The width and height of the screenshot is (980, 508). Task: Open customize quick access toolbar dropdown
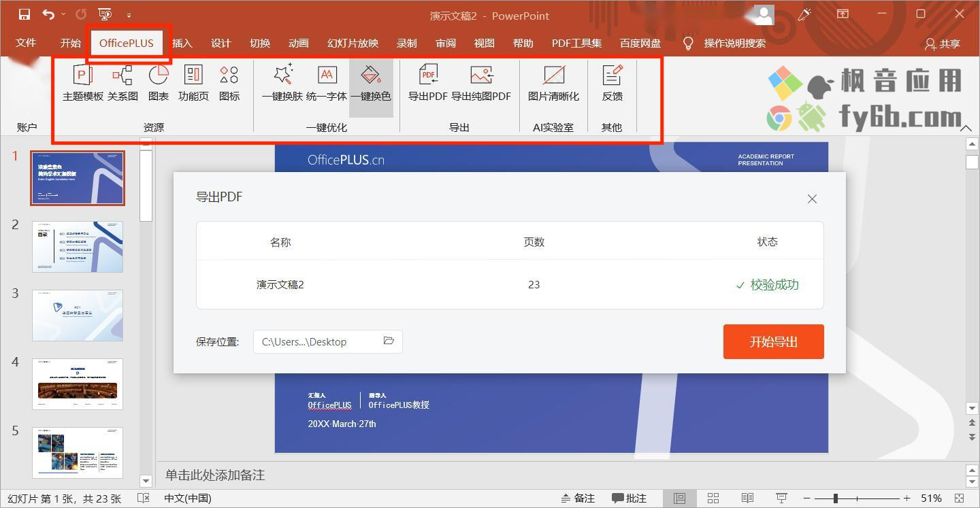pos(129,15)
